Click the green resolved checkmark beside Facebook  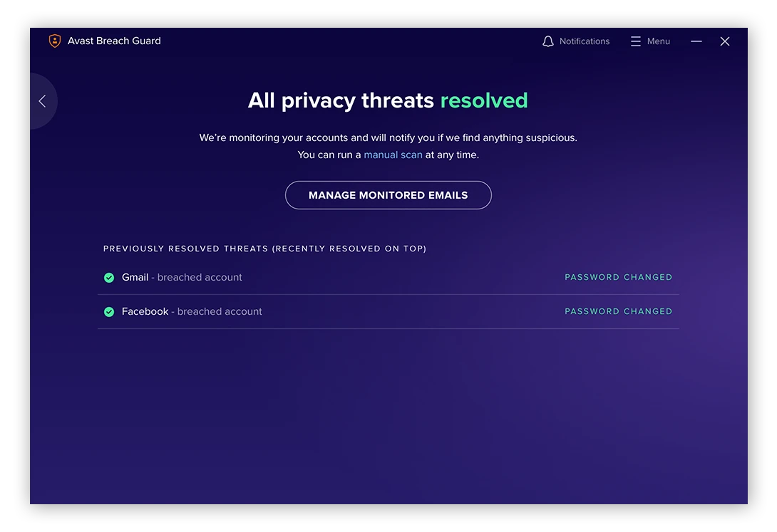pyautogui.click(x=109, y=311)
